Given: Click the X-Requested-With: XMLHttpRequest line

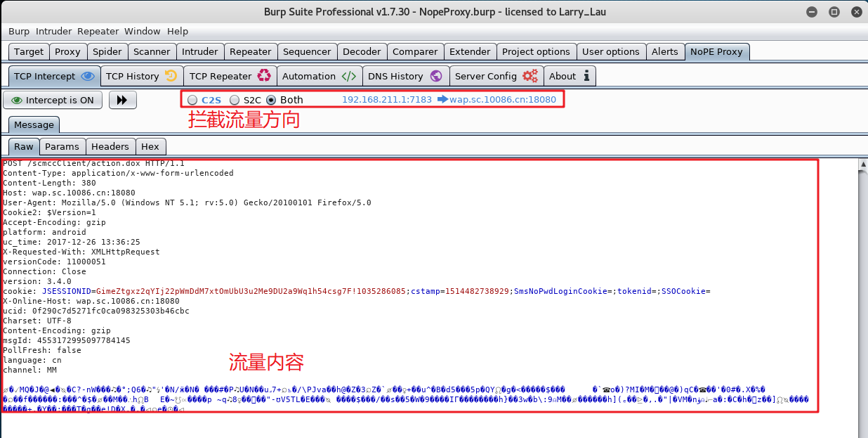Looking at the screenshot, I should coord(81,252).
